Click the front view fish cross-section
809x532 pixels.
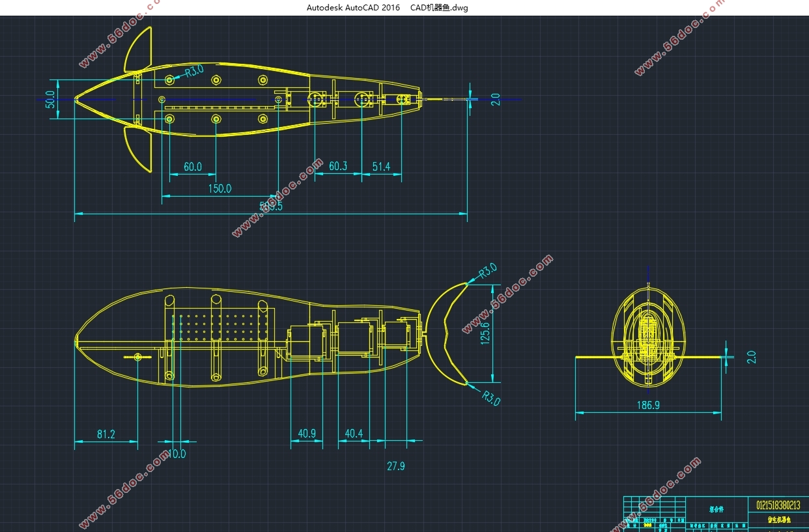(x=649, y=335)
